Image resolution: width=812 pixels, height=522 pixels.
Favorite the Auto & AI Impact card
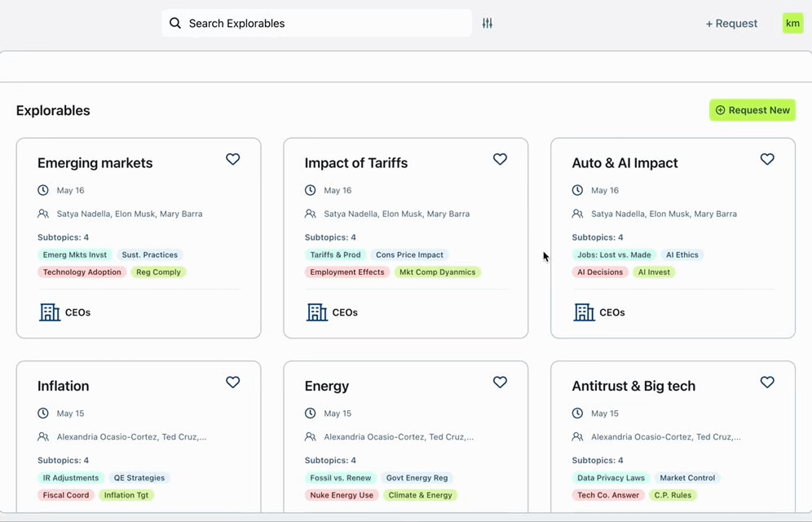(767, 159)
